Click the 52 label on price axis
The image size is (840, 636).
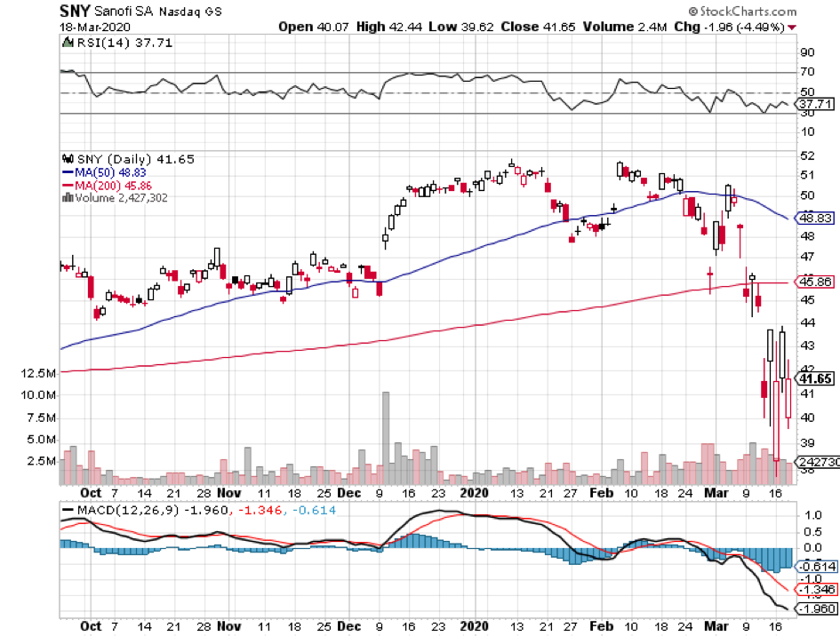coord(807,155)
